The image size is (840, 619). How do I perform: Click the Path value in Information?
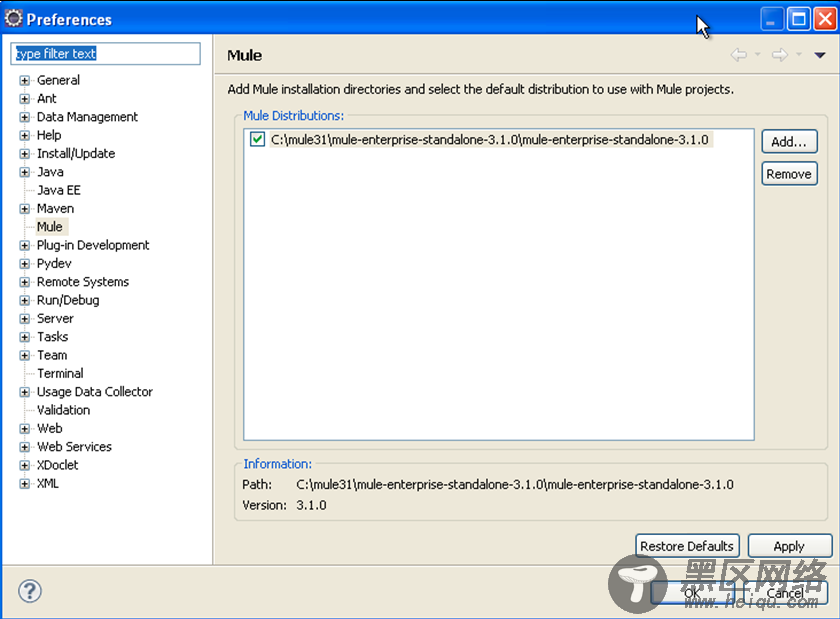(x=514, y=484)
